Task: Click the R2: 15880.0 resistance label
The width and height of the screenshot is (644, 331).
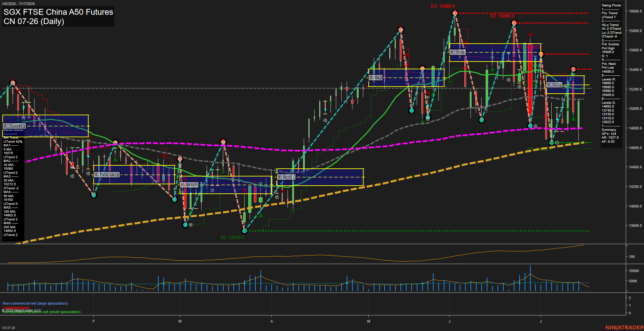Action: (502, 16)
